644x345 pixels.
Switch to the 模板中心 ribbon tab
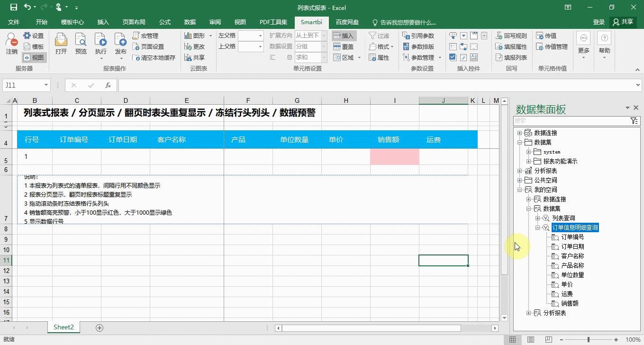point(73,22)
